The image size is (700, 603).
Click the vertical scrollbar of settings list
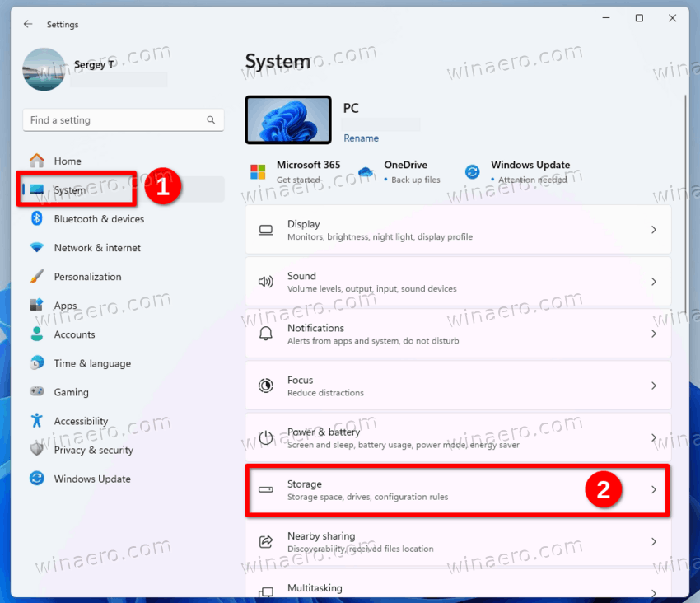pyautogui.click(x=685, y=203)
